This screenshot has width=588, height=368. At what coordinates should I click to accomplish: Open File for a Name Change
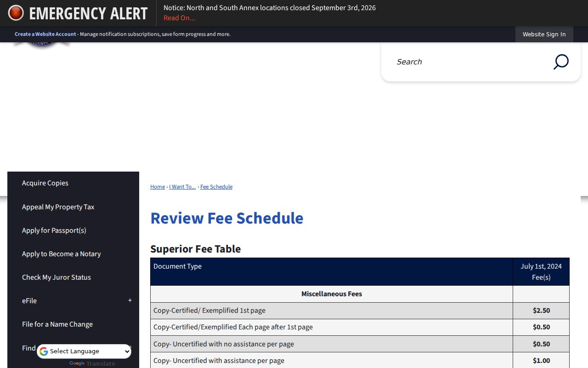pyautogui.click(x=57, y=324)
